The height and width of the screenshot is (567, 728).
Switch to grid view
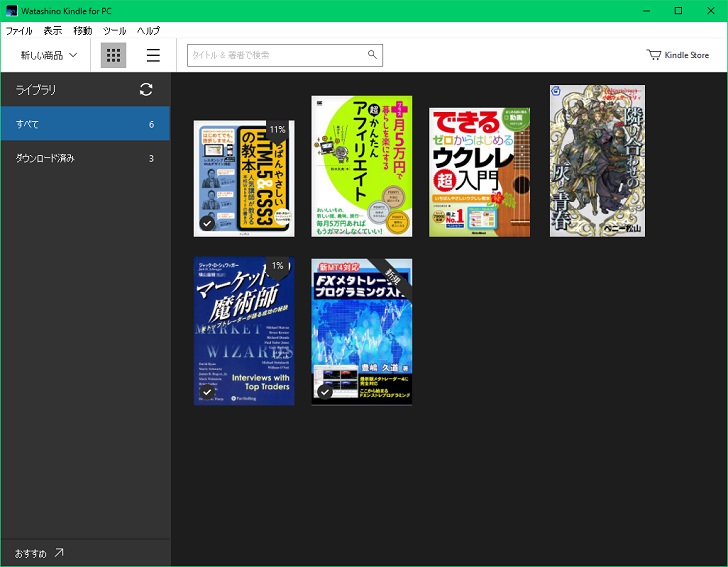point(113,55)
